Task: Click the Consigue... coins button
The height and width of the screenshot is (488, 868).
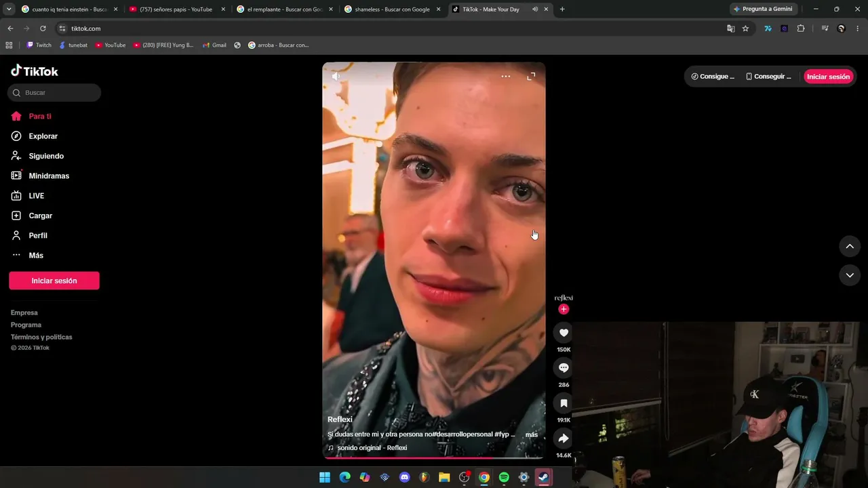Action: tap(713, 77)
